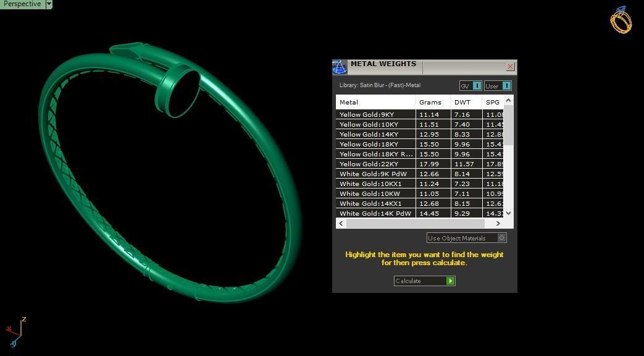Viewport: 644px width, 356px height.
Task: Click the scroll left arrow of metal table
Action: coord(341,223)
